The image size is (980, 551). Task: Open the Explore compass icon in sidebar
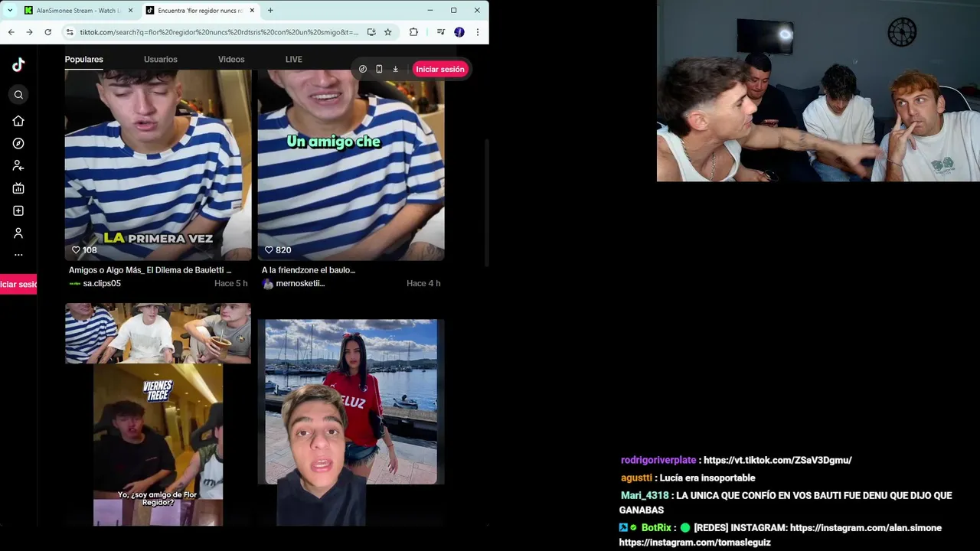[18, 143]
